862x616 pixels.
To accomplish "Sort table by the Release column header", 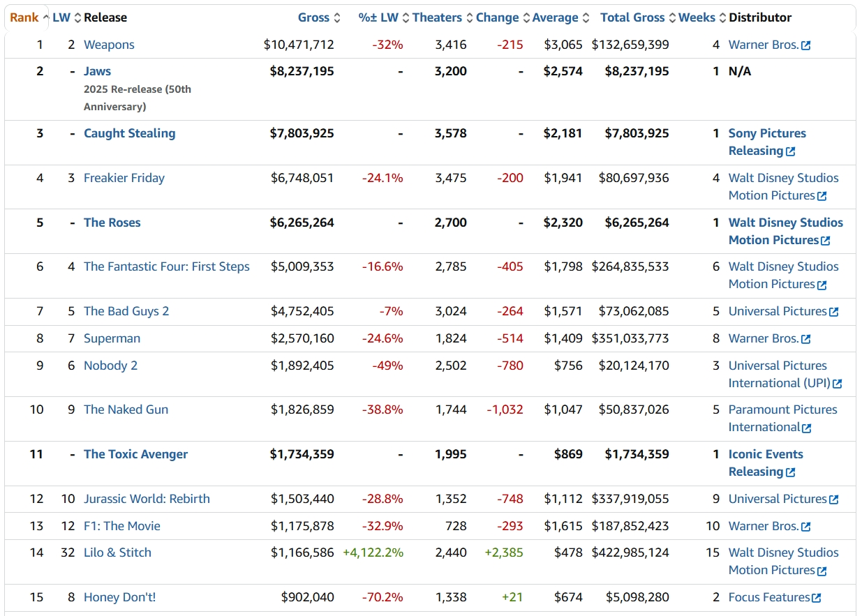I will coord(105,17).
